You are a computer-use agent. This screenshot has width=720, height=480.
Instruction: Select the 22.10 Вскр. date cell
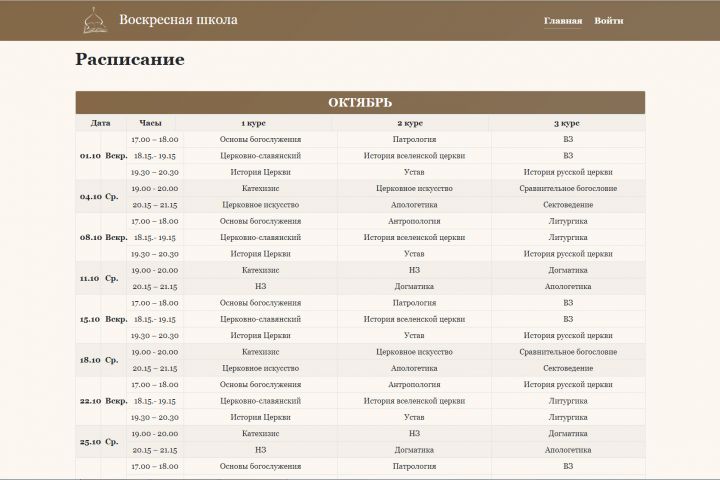[x=103, y=401]
